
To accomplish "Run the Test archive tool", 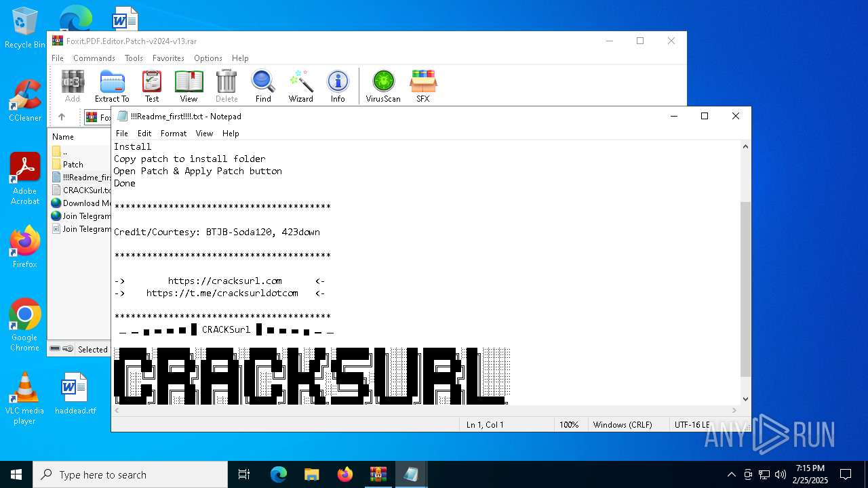I will 152,86.
